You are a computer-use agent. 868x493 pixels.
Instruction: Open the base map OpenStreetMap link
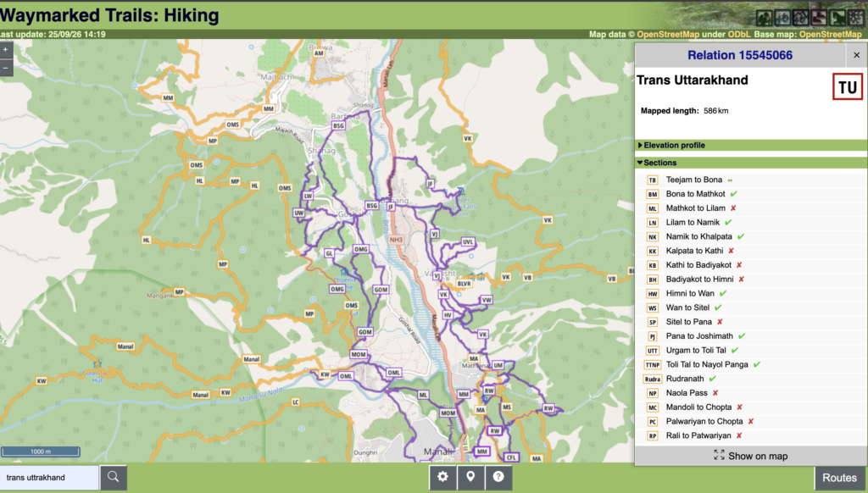pos(831,34)
